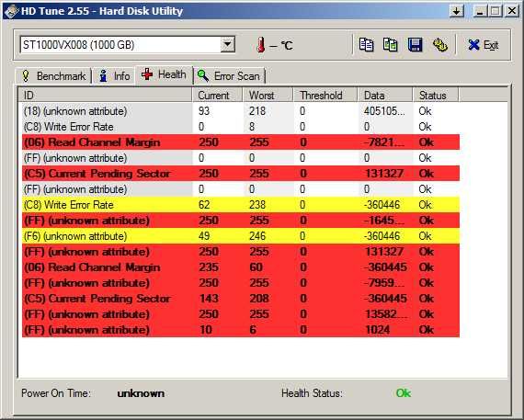Select the white (C8) Write Error Rate row
The image size is (524, 420).
[241, 127]
